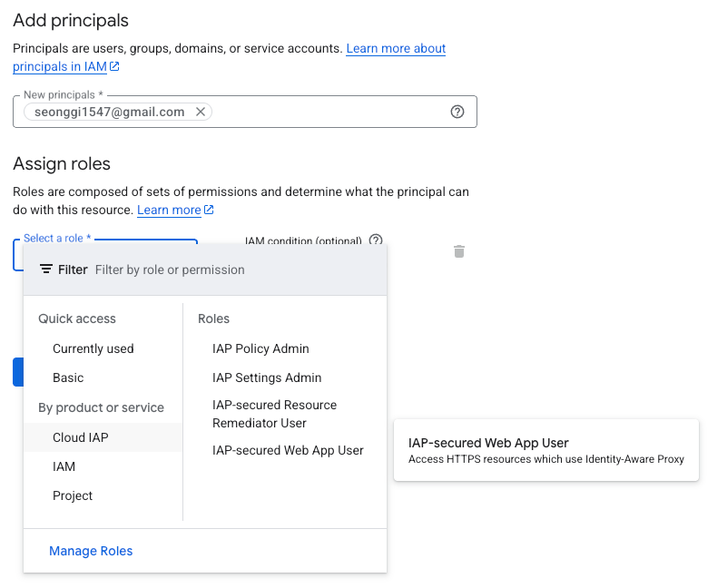Click external link icon beside Learn more

tap(209, 211)
